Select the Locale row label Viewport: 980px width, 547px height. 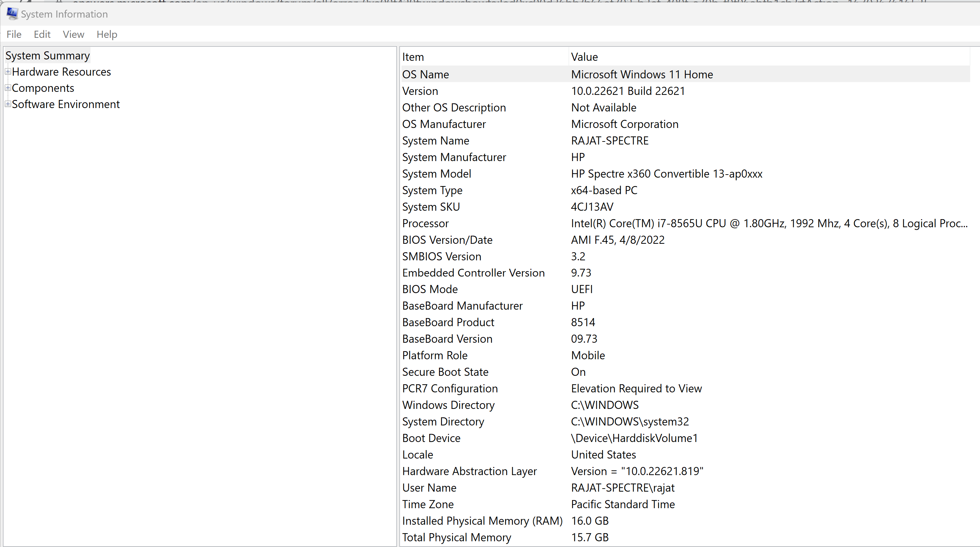418,454
